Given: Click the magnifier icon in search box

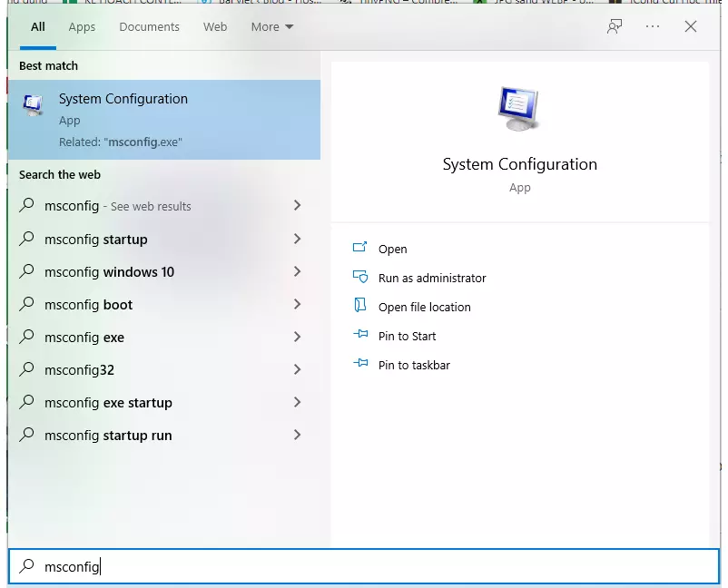Looking at the screenshot, I should coord(27,565).
